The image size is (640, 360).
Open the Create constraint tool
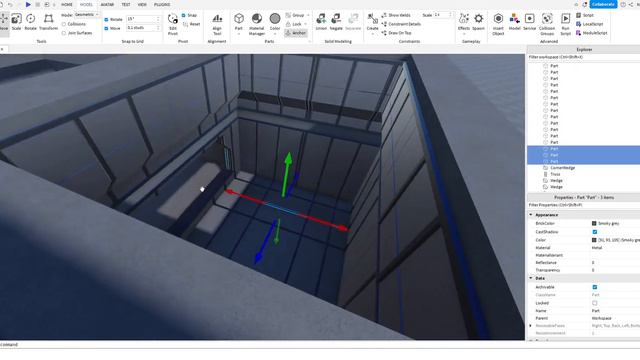[x=372, y=22]
